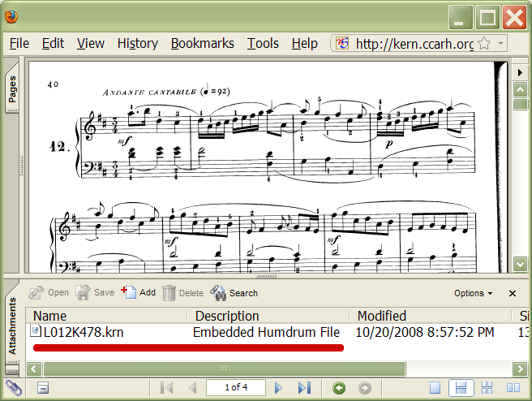Select the Pages side tab
Screen dimensions: 532x401
12,89
